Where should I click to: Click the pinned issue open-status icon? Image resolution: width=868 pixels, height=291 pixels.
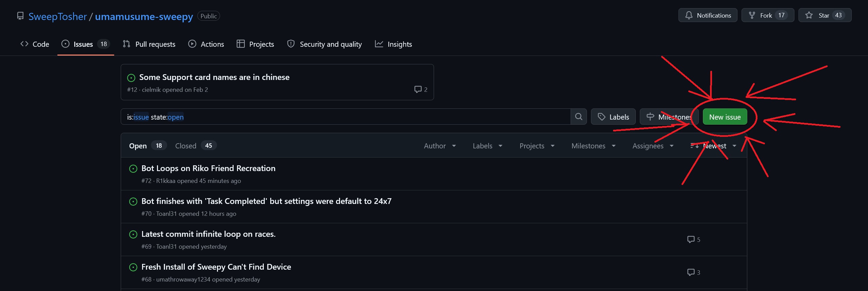(131, 78)
